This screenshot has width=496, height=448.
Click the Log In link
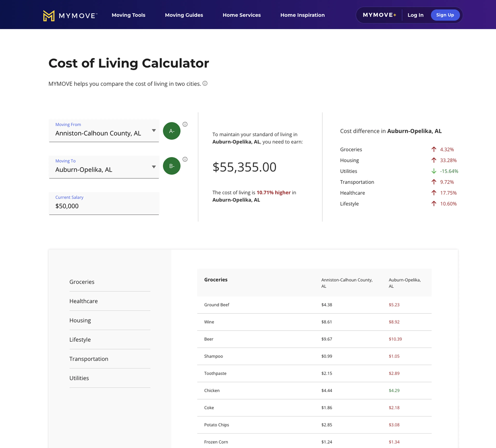pyautogui.click(x=415, y=15)
